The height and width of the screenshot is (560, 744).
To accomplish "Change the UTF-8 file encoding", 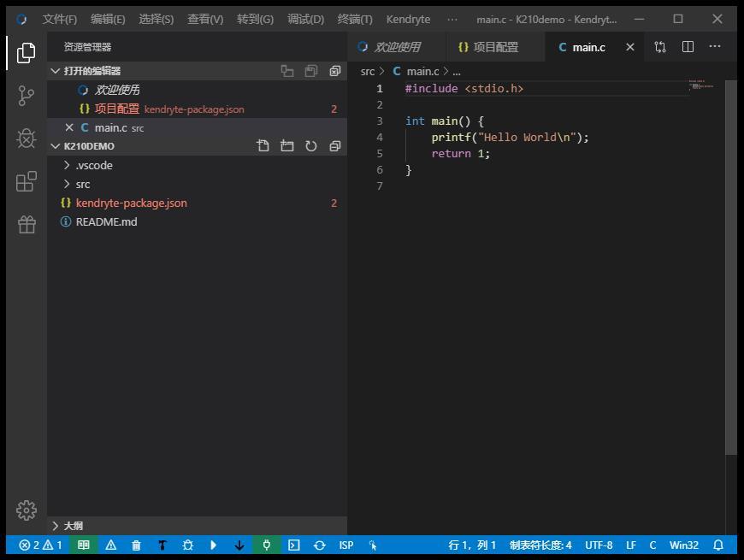I will (x=599, y=545).
